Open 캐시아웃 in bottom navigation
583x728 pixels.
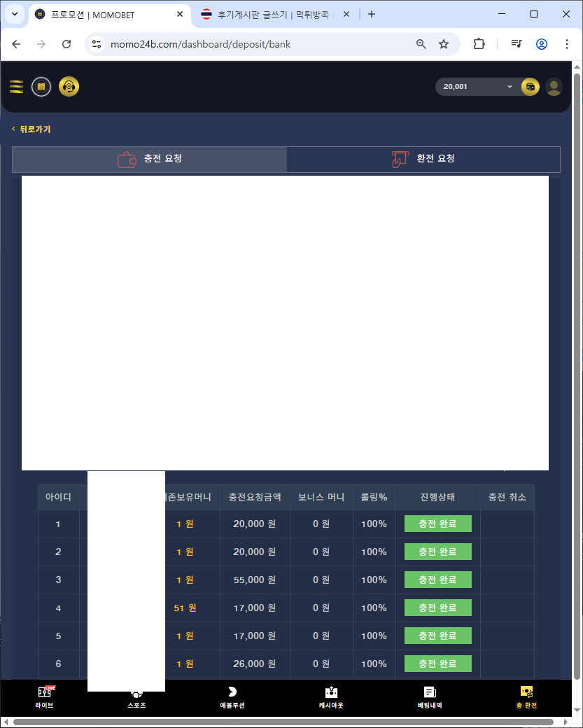331,697
